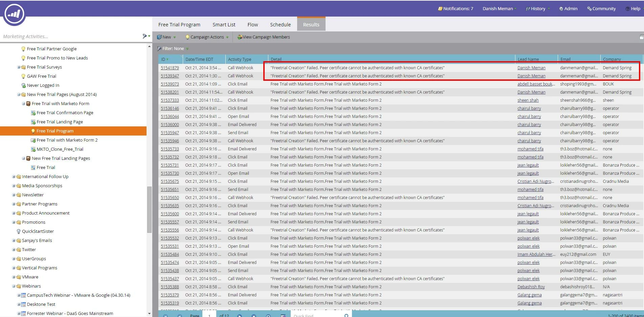Expand the Free Trial Surveys folder
Viewport: 644px width, 317px height.
(19, 67)
